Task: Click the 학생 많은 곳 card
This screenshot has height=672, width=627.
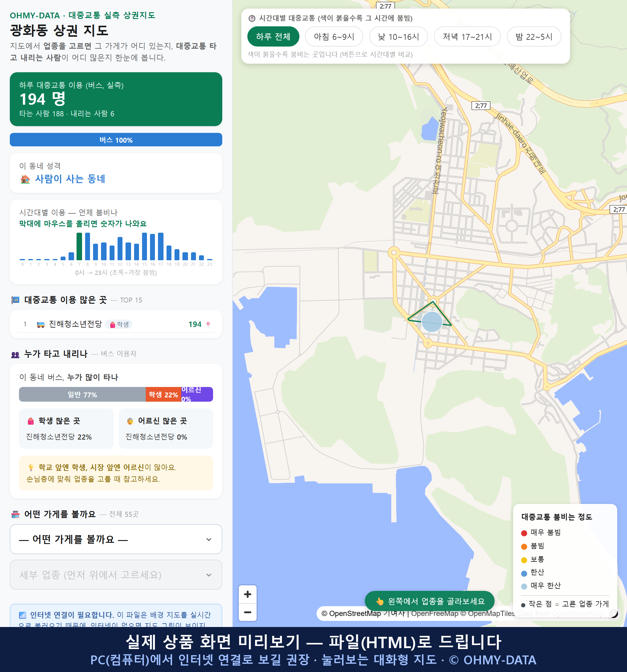Action: pos(66,429)
